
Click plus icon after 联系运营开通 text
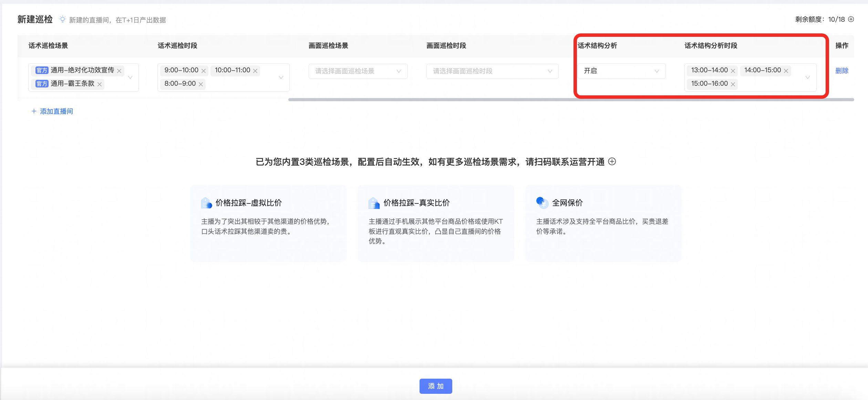tap(612, 161)
